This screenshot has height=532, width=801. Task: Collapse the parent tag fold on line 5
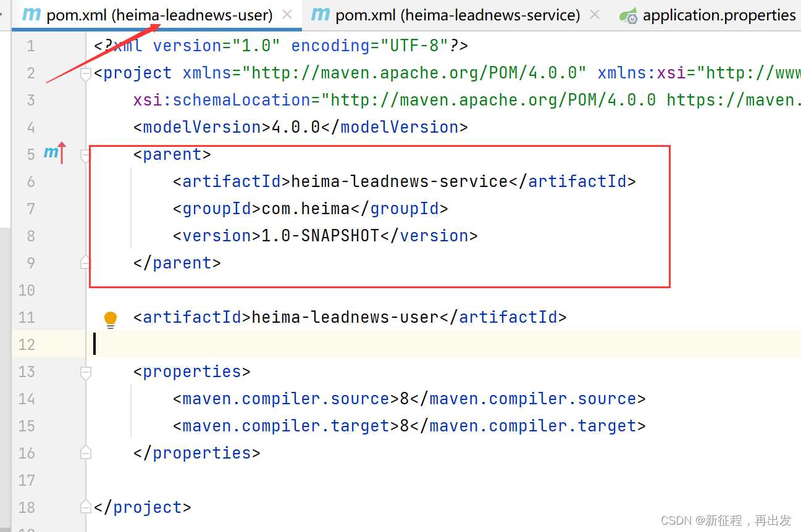[x=86, y=156]
